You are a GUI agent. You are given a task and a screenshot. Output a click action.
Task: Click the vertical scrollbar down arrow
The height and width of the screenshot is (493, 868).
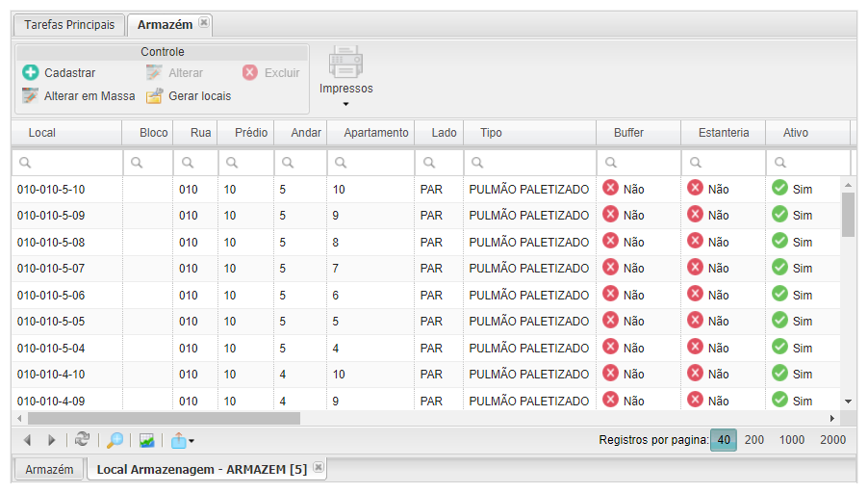pyautogui.click(x=848, y=402)
